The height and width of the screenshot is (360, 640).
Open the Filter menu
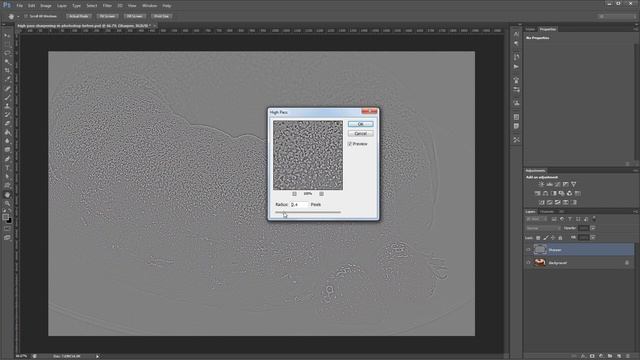107,6
